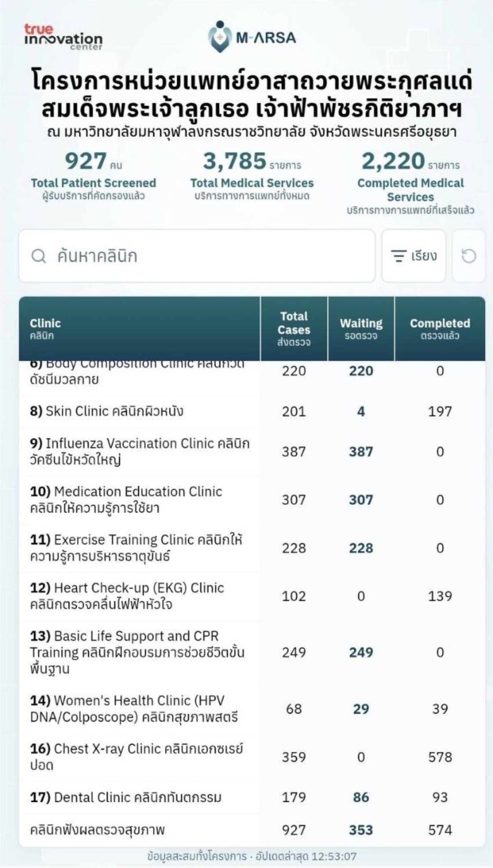The width and height of the screenshot is (493, 868).
Task: Click the True Innovation Center logo
Action: click(x=63, y=37)
